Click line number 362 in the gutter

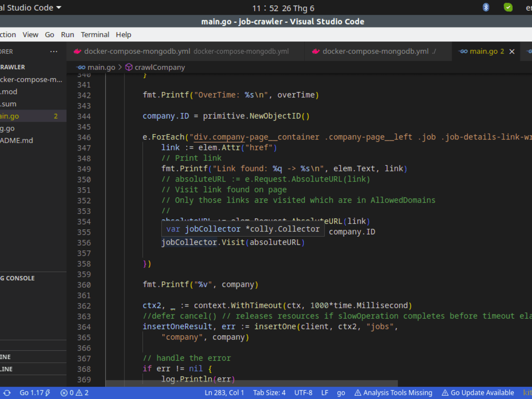(x=84, y=306)
